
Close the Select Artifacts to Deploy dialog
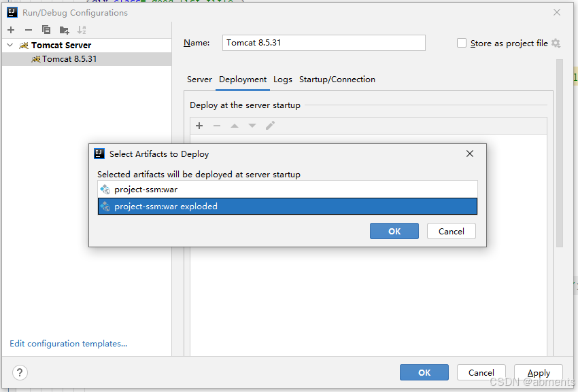(x=470, y=154)
